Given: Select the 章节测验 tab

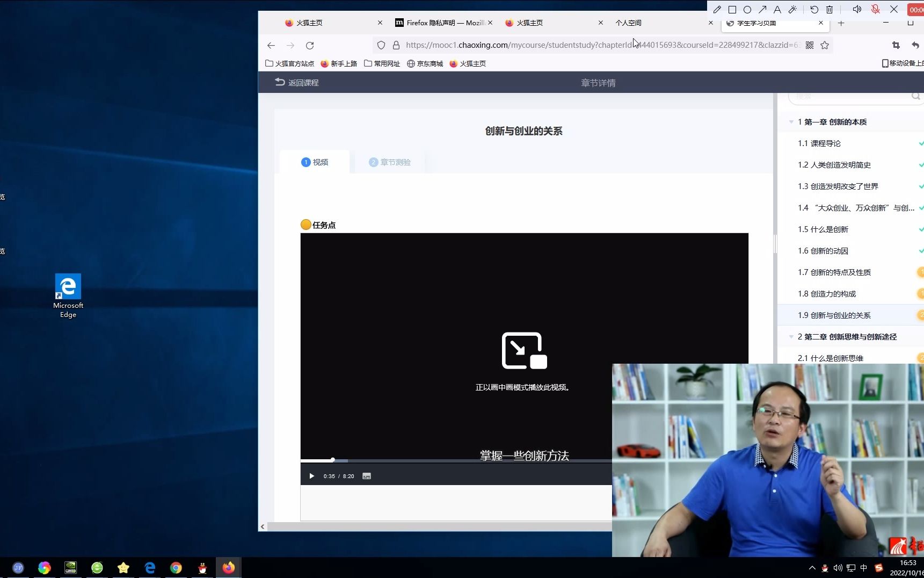Looking at the screenshot, I should (x=390, y=162).
